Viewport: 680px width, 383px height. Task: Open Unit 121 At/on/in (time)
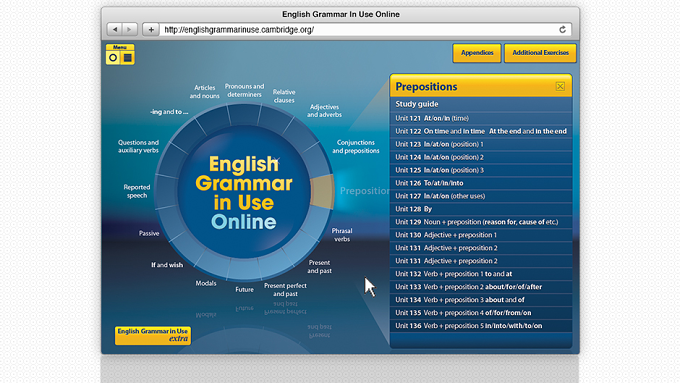[x=481, y=118]
